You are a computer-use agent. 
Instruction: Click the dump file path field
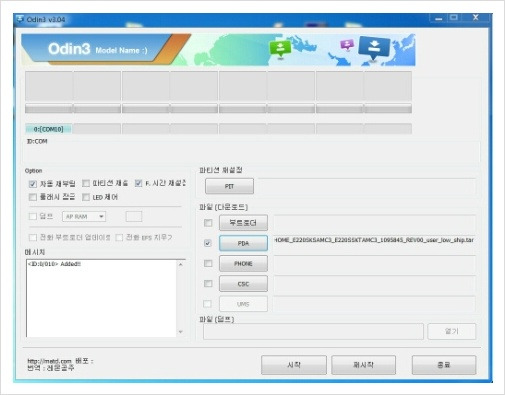[x=313, y=331]
